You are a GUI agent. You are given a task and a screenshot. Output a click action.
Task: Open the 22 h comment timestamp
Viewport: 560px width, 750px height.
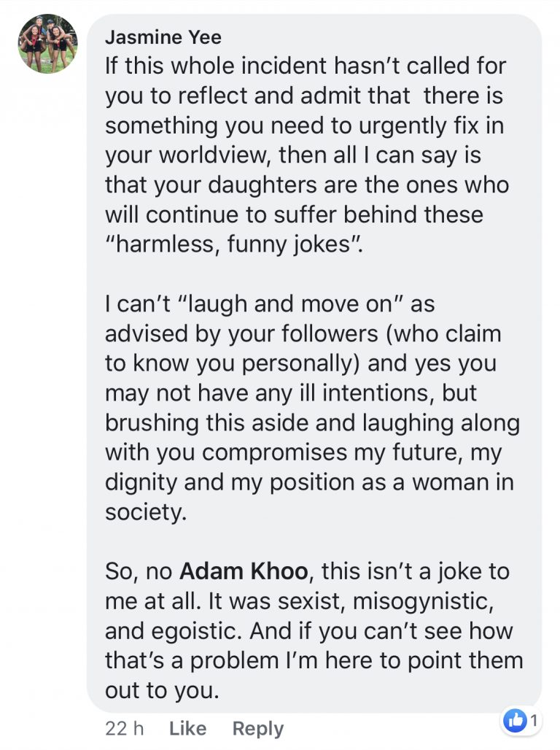coord(125,728)
